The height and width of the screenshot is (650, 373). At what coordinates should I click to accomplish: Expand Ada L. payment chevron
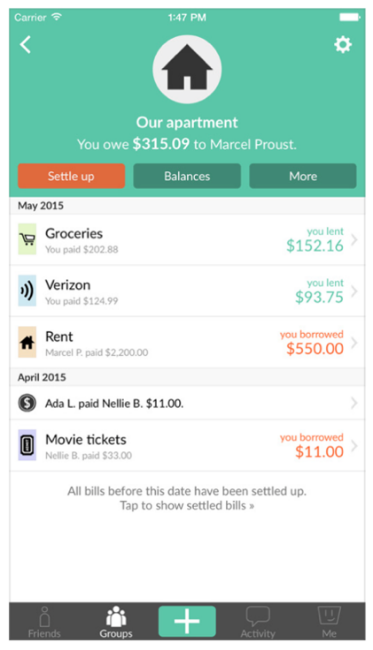coord(354,403)
